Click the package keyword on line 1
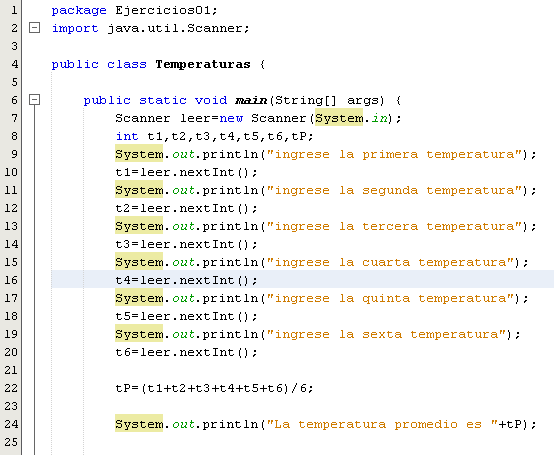This screenshot has height=455, width=554. click(x=79, y=11)
